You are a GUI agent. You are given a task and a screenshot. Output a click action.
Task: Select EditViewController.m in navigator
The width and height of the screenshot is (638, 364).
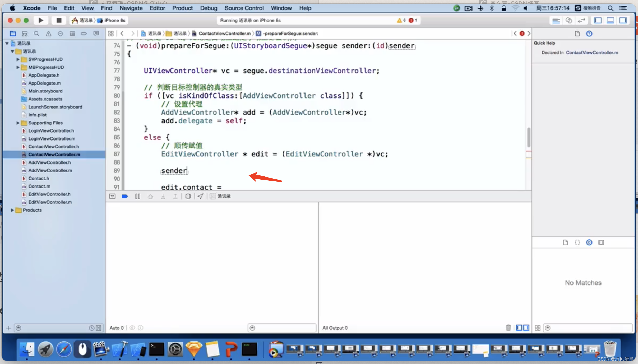(x=50, y=202)
